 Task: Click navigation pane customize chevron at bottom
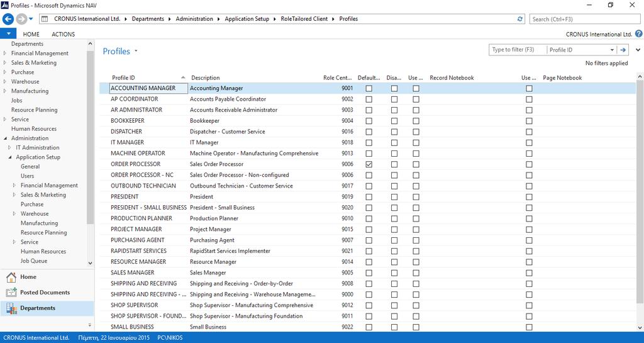pos(90,325)
